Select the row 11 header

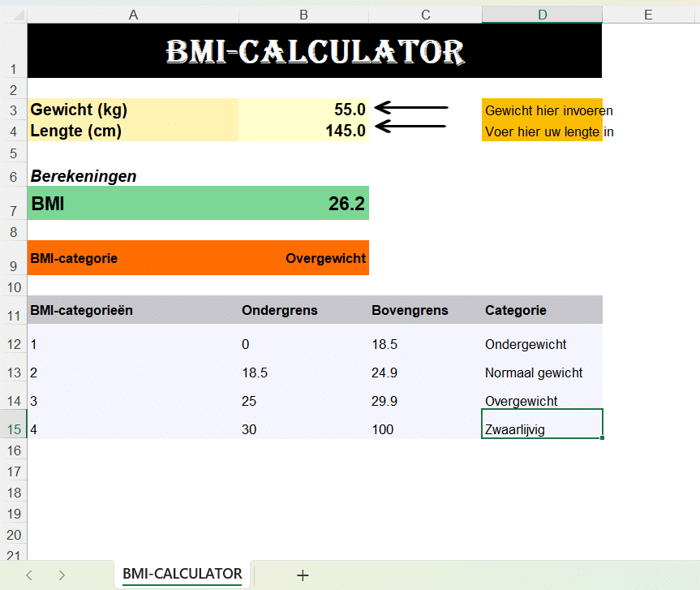tap(13, 316)
